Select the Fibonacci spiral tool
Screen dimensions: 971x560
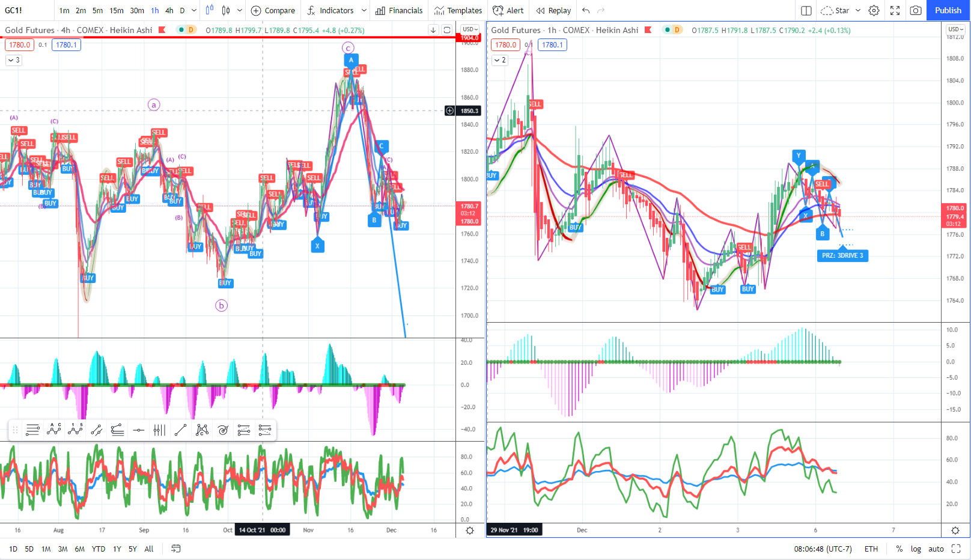tap(223, 430)
